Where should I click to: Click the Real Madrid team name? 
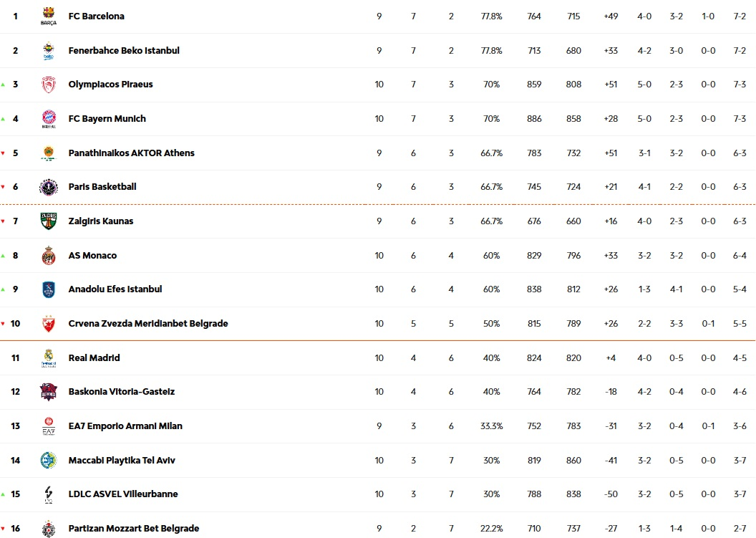coord(94,358)
